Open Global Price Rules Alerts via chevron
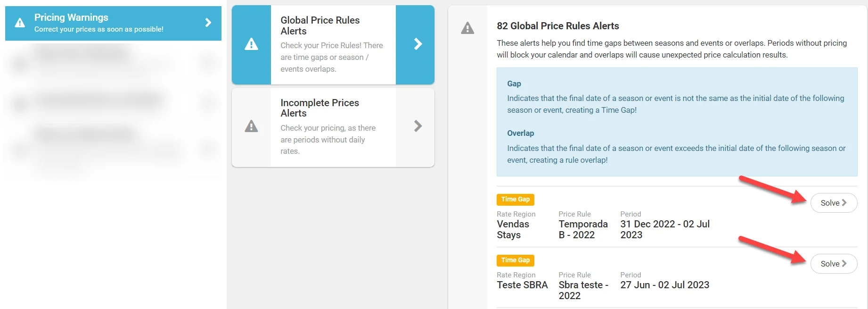 (418, 44)
